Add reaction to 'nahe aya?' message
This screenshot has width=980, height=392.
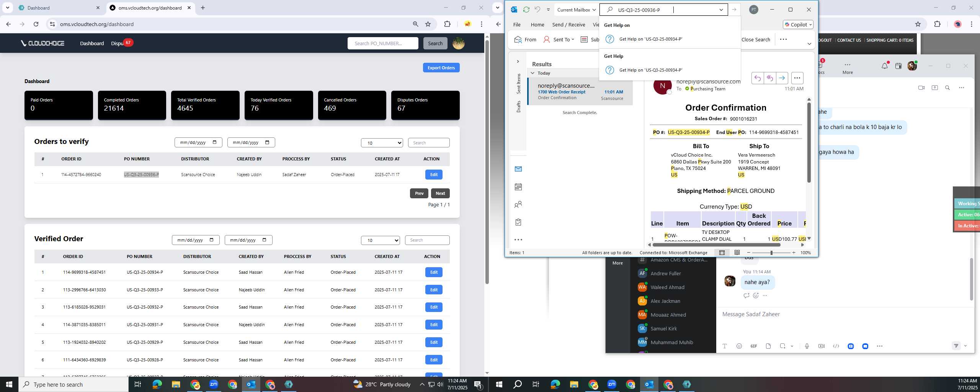coord(756,296)
